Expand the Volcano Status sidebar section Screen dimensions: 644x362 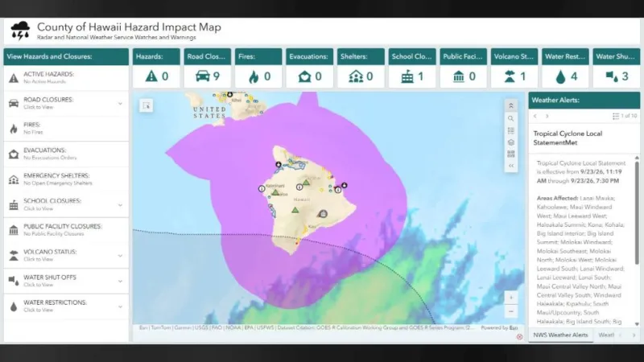coord(120,256)
